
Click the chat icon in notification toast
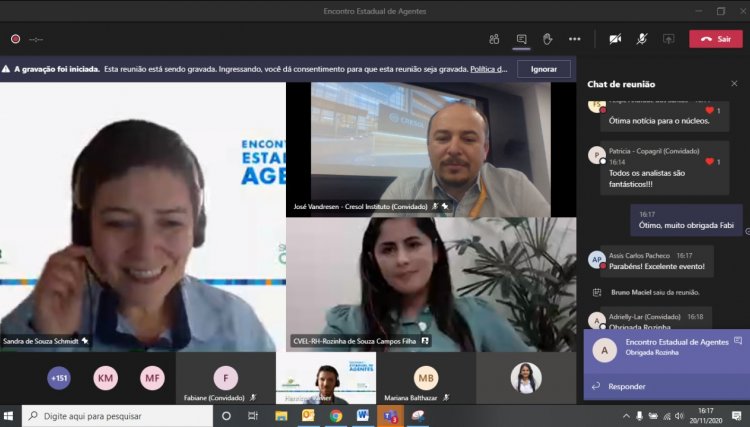point(738,341)
